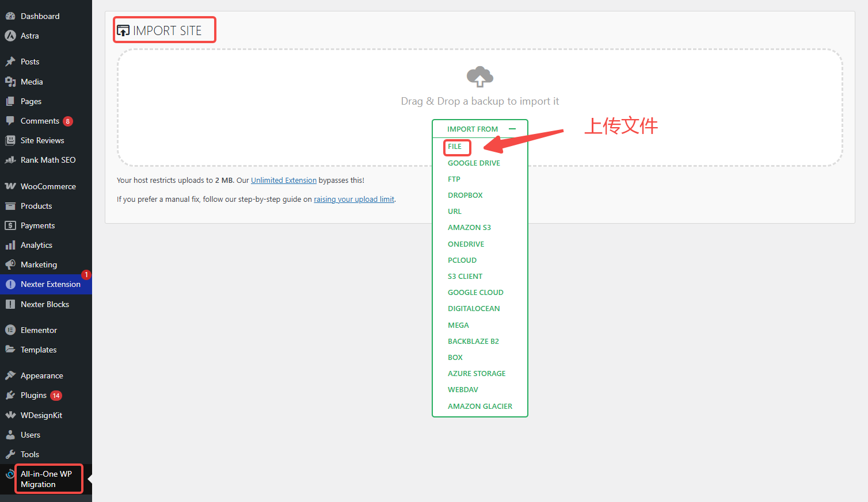This screenshot has width=868, height=502.
Task: Pick Amazon S3 import source
Action: 469,228
